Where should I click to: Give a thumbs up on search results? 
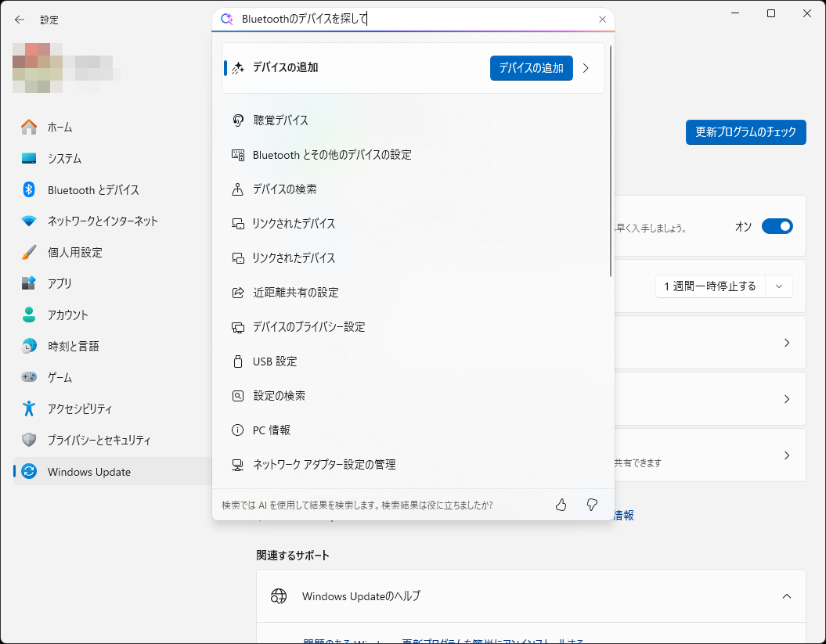click(561, 505)
